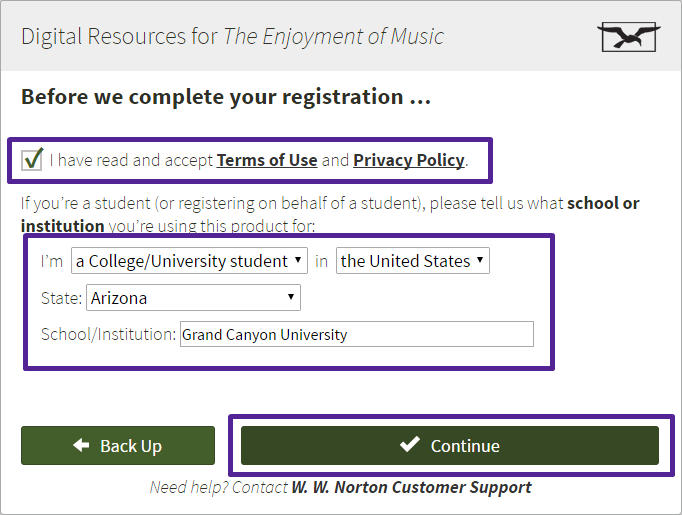Expand the Arizona state dropdown
This screenshot has height=515, width=682.
(193, 298)
